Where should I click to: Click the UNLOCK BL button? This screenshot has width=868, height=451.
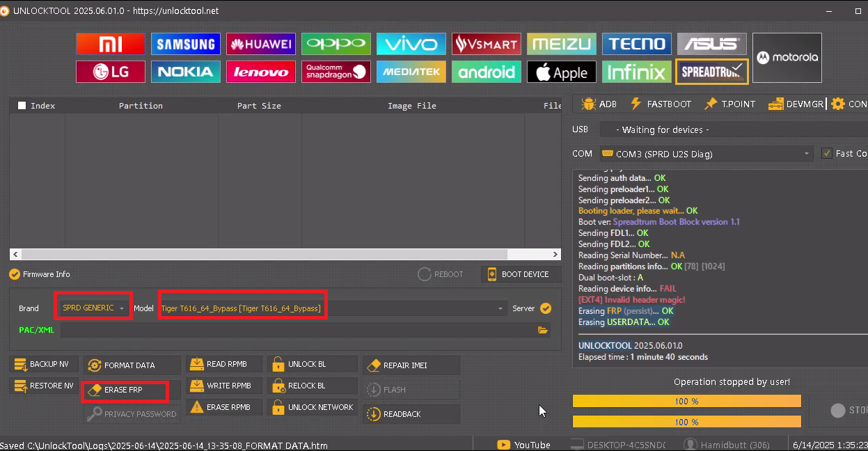coord(312,364)
